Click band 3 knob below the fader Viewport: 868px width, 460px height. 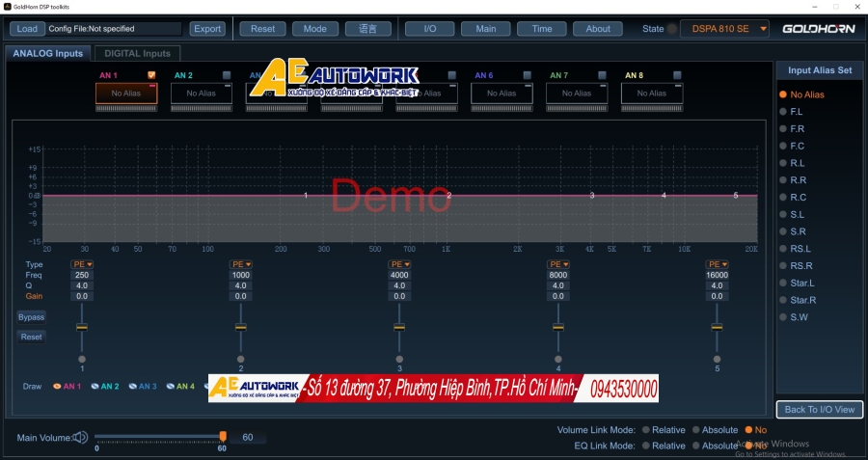tap(399, 359)
